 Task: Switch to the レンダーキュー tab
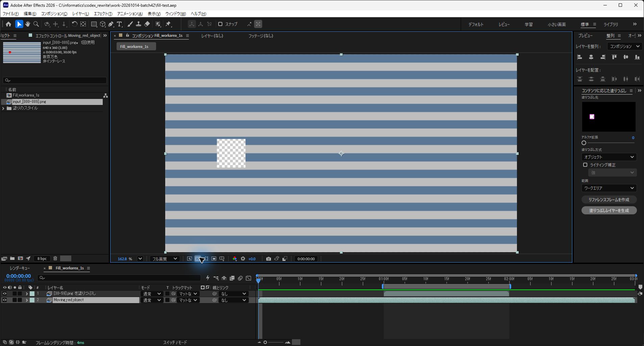[x=20, y=268]
